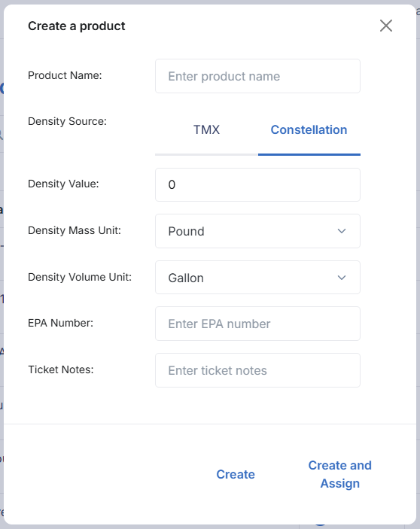Click the Density Value label

[63, 184]
